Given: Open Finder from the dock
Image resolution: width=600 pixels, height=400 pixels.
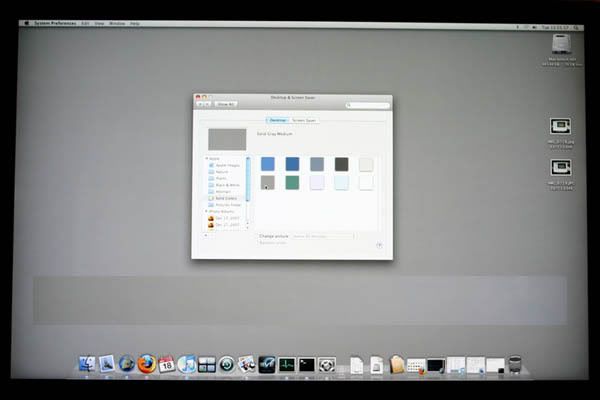Looking at the screenshot, I should coord(87,364).
